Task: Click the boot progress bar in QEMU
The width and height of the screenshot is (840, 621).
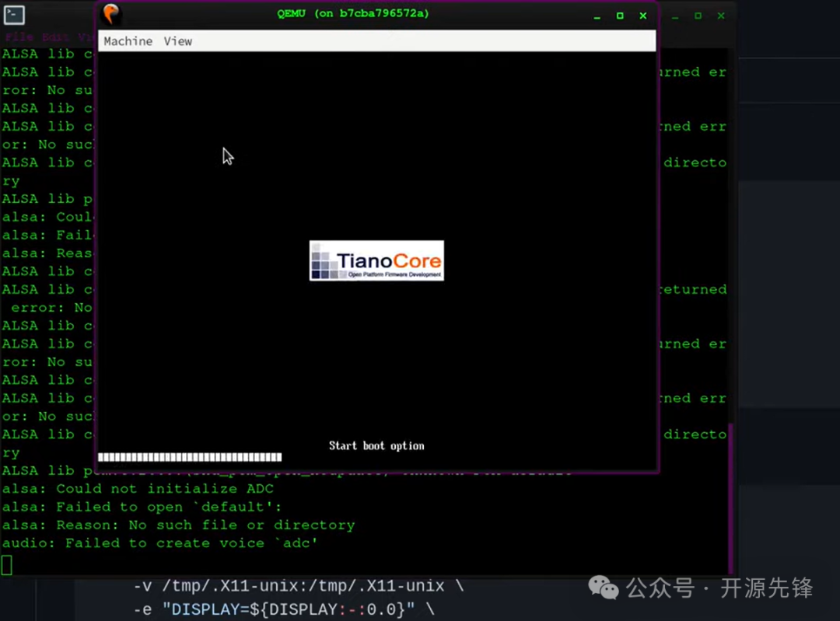Action: click(190, 457)
